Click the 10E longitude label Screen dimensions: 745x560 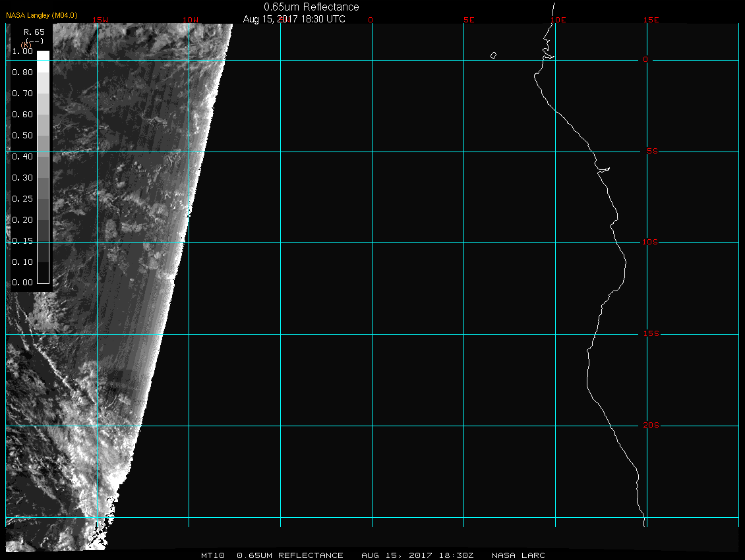[x=558, y=20]
